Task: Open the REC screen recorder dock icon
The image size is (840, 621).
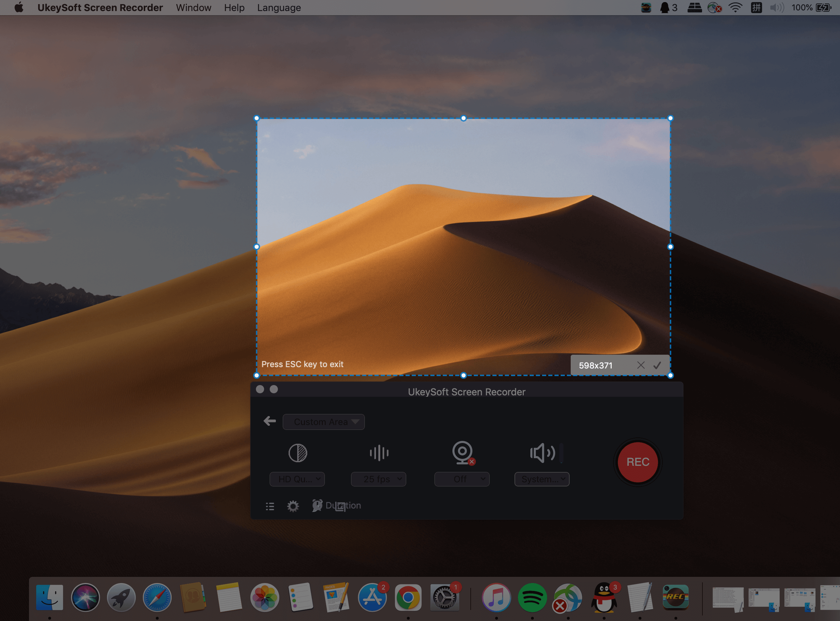Action: tap(676, 597)
